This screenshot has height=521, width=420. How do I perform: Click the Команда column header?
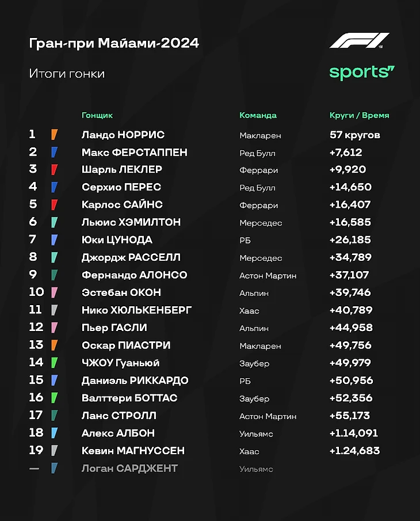(258, 115)
